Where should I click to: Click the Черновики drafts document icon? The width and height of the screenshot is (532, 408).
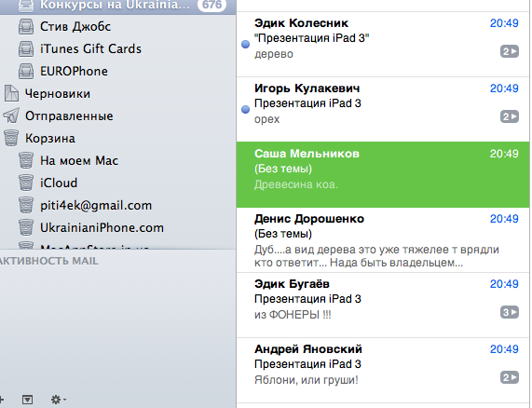(x=11, y=93)
